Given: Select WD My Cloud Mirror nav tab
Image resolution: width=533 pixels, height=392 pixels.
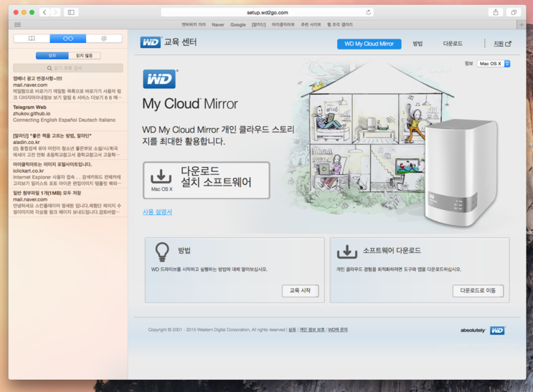Looking at the screenshot, I should click(x=369, y=44).
